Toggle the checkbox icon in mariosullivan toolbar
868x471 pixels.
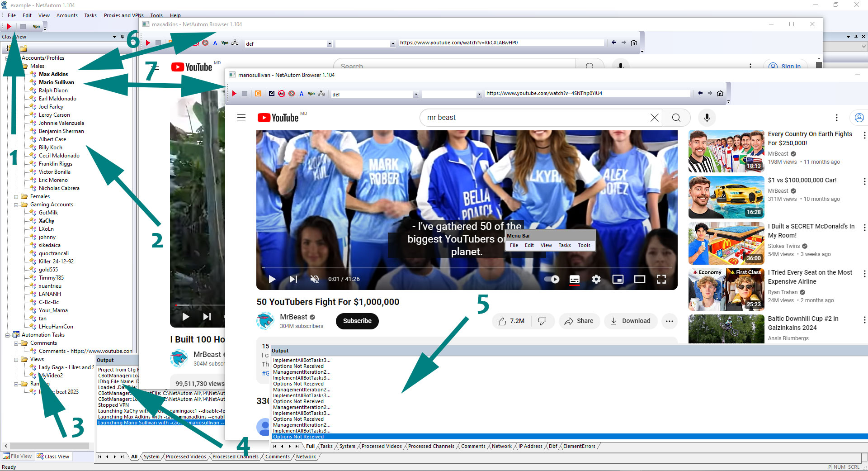271,94
